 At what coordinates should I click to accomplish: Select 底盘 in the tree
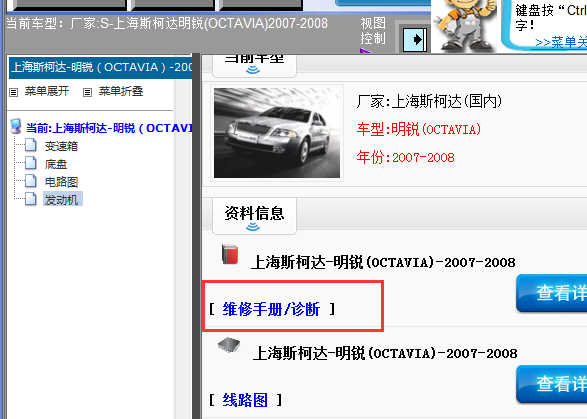tap(56, 164)
